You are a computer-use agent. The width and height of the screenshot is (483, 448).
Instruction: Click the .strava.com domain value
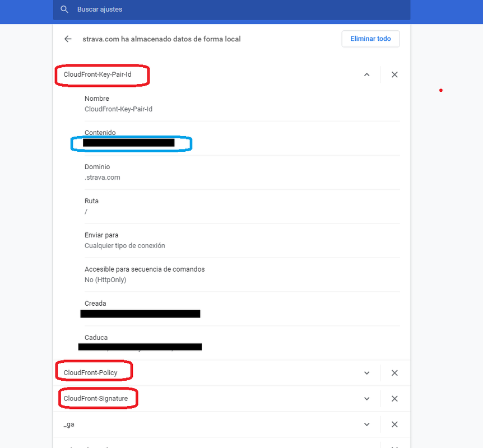[103, 178]
